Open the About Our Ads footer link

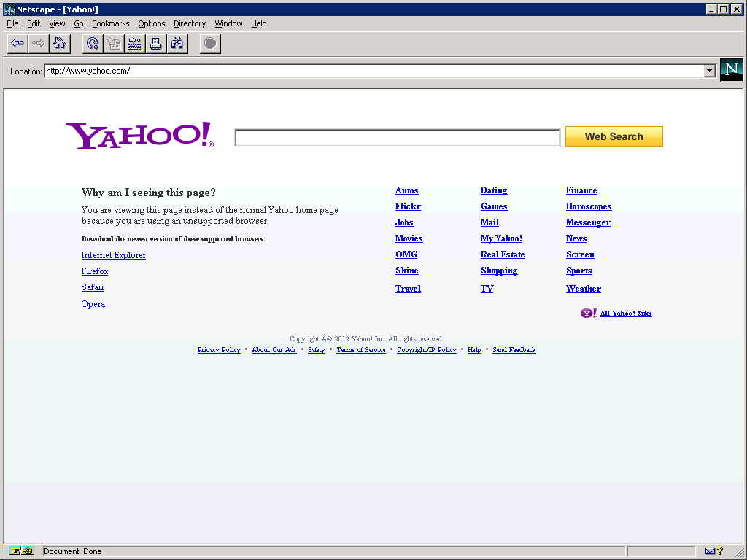(274, 350)
